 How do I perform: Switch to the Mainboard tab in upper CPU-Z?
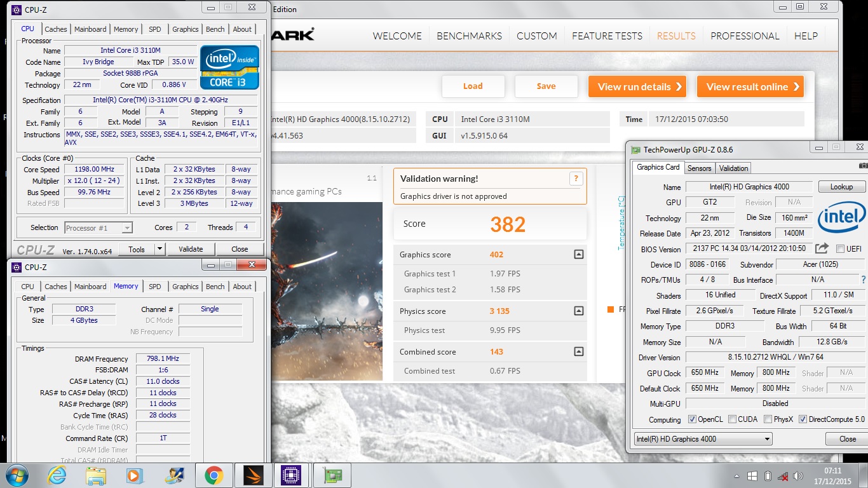click(91, 29)
